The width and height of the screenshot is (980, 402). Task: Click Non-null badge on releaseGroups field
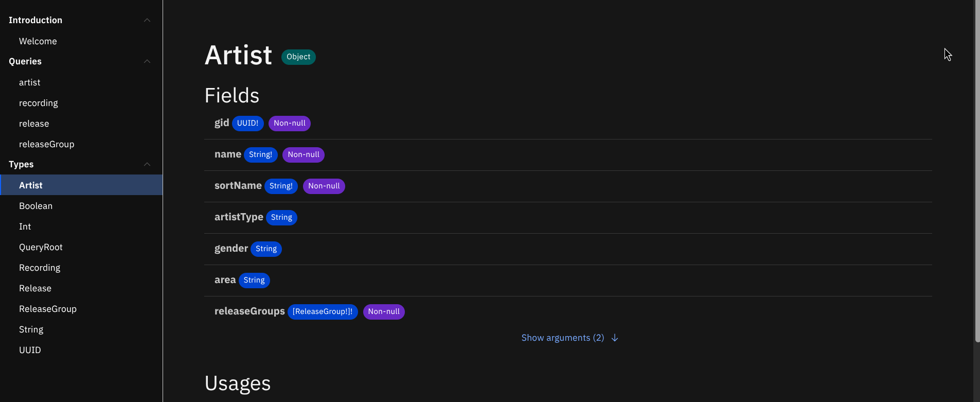point(384,312)
